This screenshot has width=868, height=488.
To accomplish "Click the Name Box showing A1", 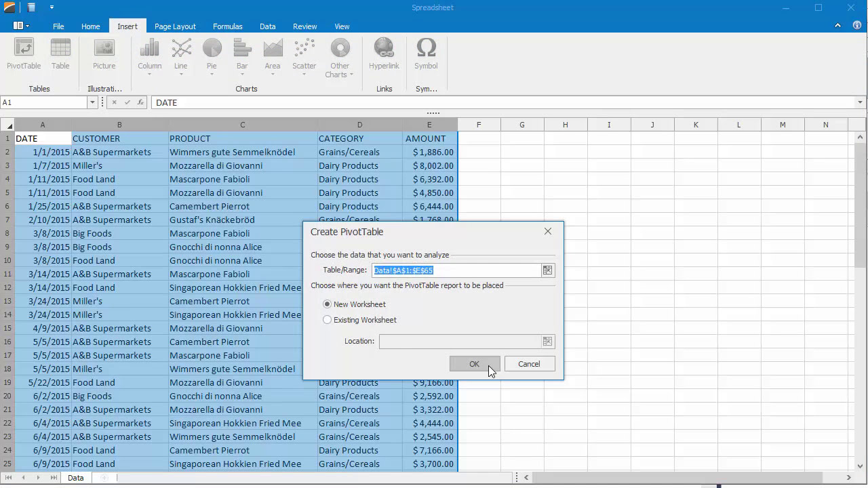I will click(x=44, y=102).
